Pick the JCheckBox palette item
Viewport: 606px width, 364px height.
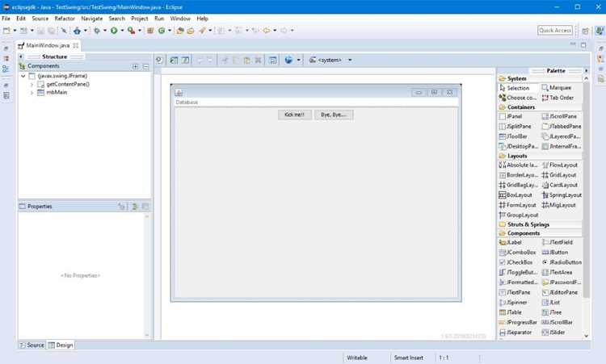pos(517,262)
